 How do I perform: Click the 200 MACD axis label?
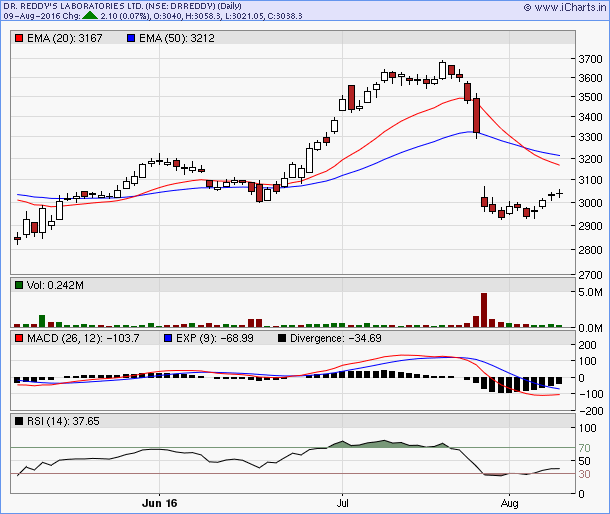tap(587, 345)
